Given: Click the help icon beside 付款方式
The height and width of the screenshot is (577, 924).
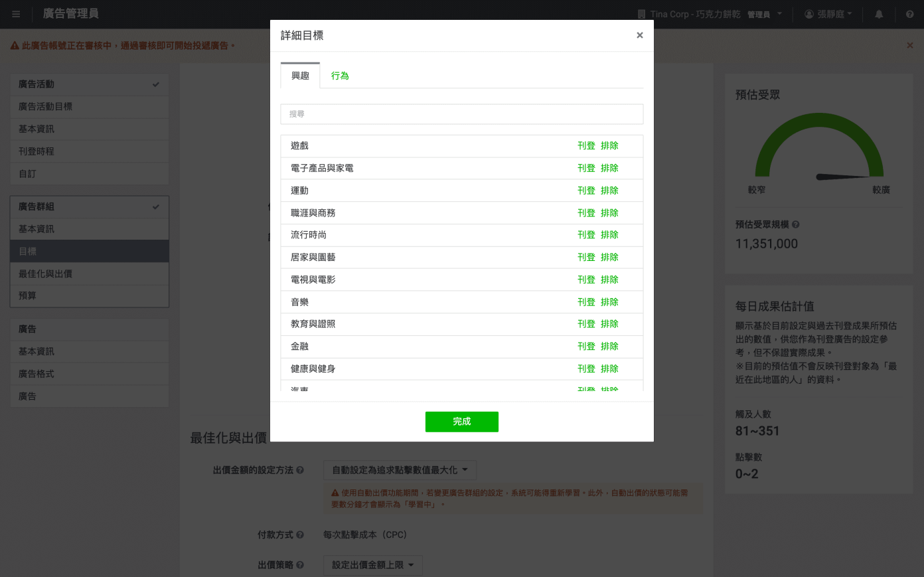Looking at the screenshot, I should (299, 534).
